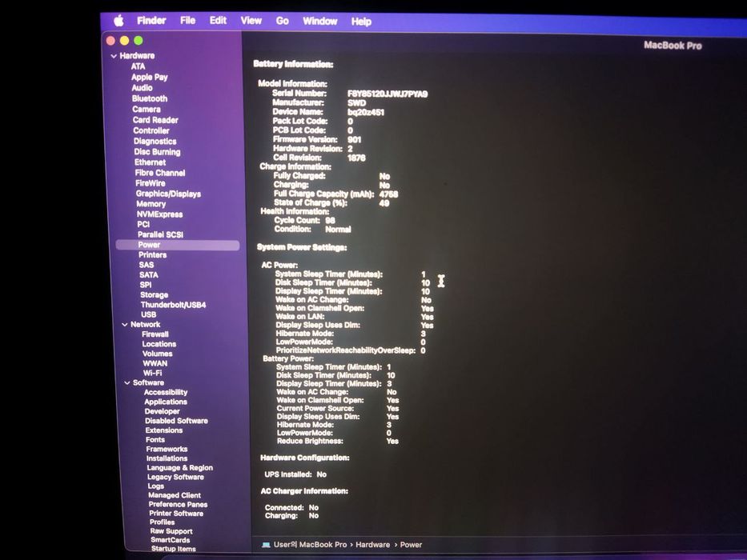Select Locations under Network
747x560 pixels.
coord(159,344)
